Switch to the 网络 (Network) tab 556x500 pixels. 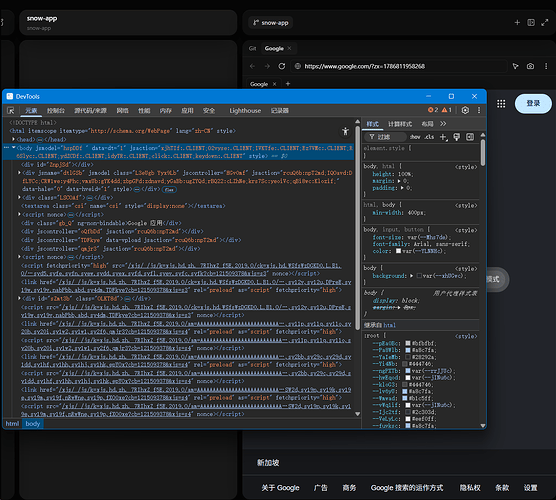pyautogui.click(x=122, y=111)
